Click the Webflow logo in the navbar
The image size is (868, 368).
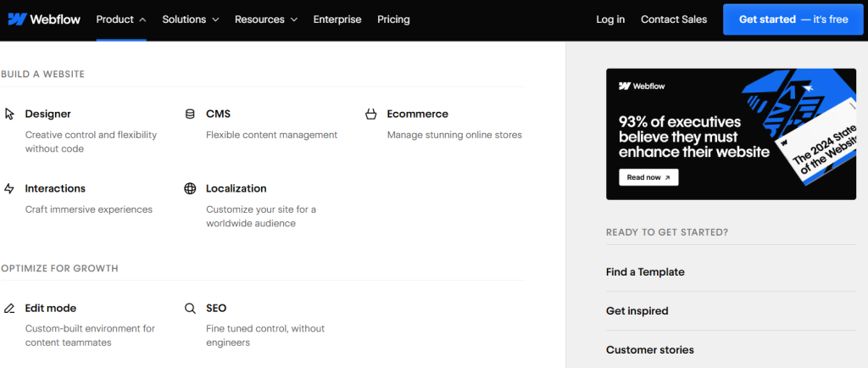pyautogui.click(x=44, y=20)
